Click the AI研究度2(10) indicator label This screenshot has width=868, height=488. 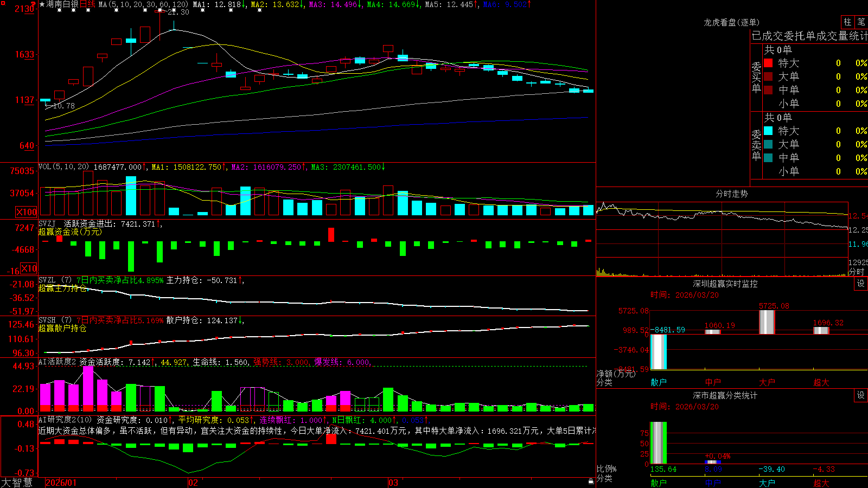[65, 420]
